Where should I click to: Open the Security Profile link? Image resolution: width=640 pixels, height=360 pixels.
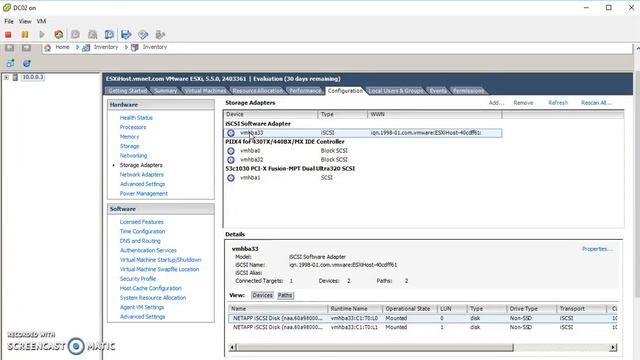coord(138,279)
